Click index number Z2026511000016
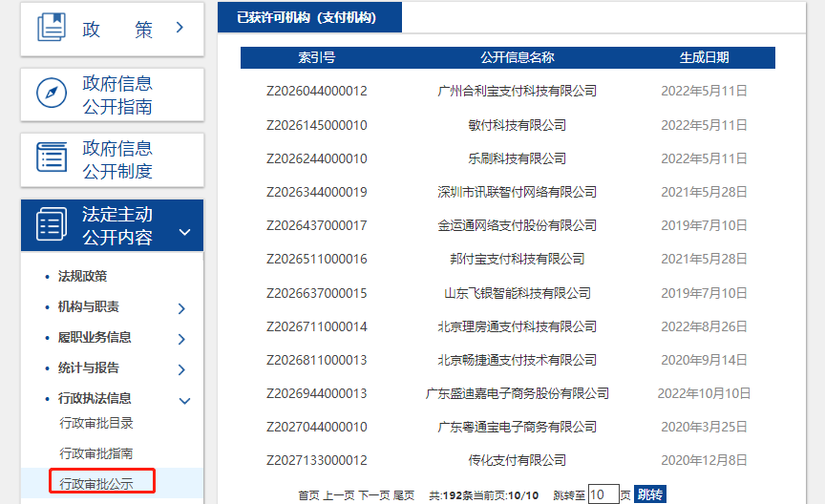 pyautogui.click(x=317, y=259)
